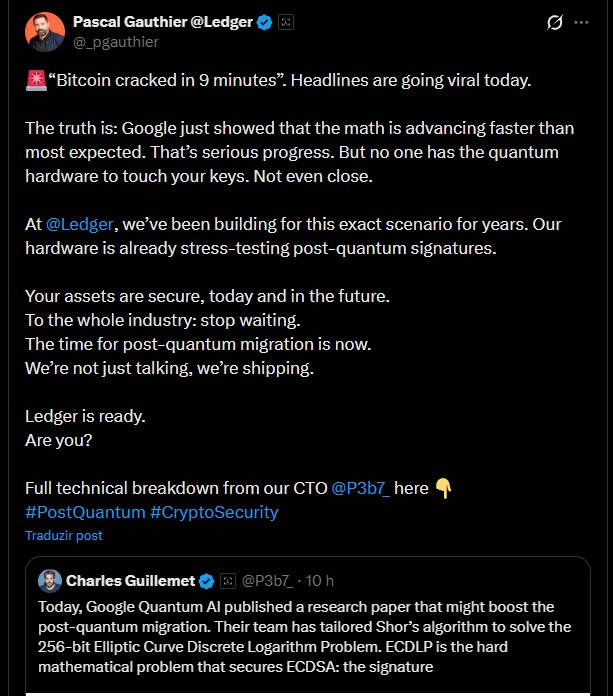The image size is (613, 696).
Task: Click the blue verified badge beside Pascal Gauthier
Action: pos(265,22)
